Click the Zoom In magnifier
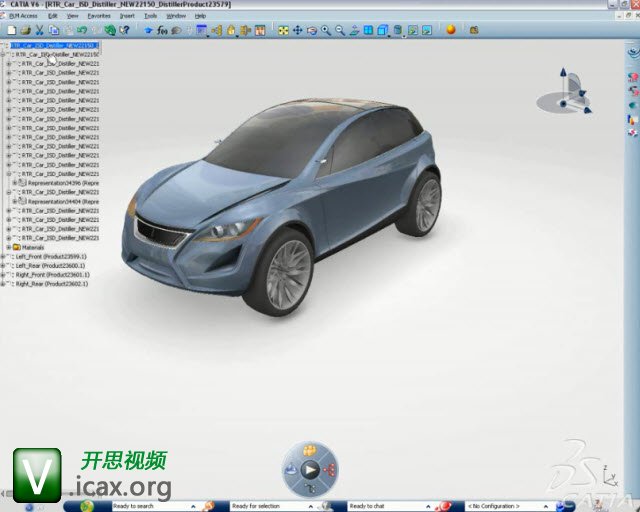This screenshot has height=512, width=640. [326, 30]
